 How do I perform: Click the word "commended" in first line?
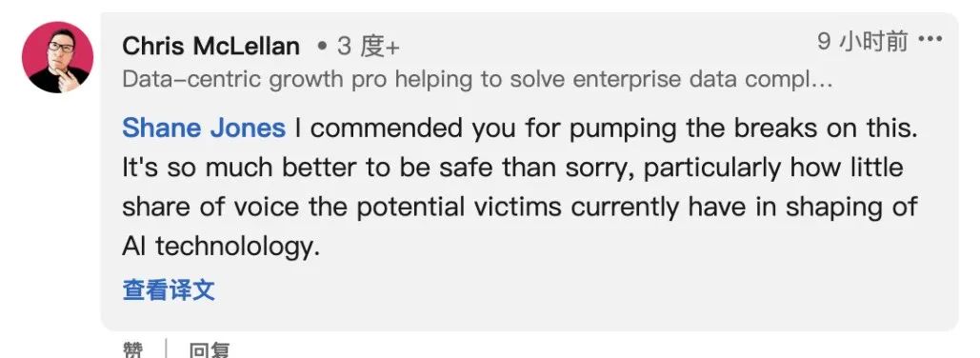[389, 129]
